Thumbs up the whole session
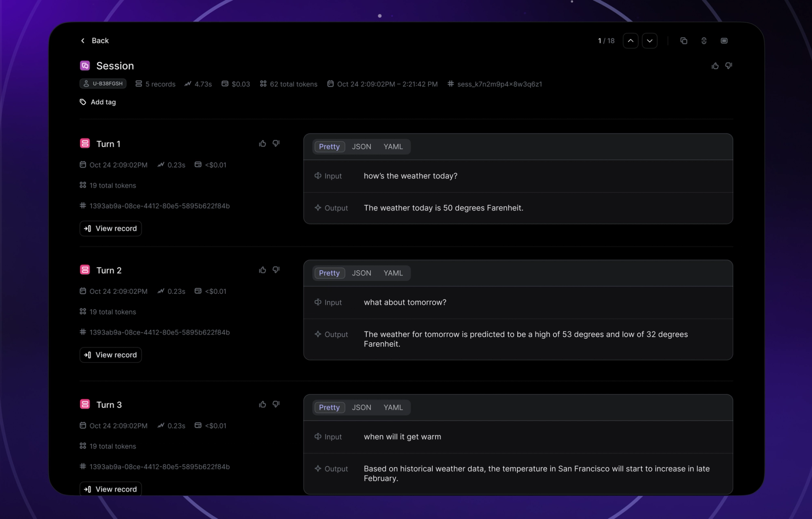 715,65
